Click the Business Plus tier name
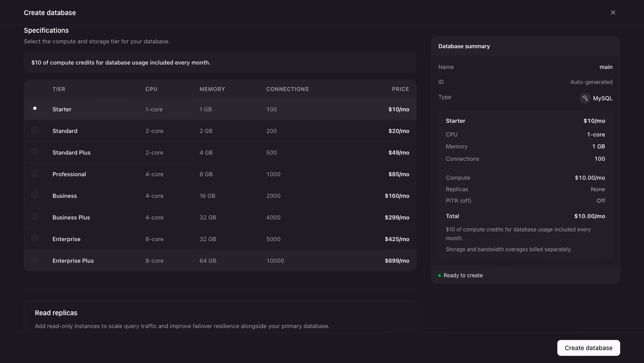This screenshot has width=644, height=363. point(71,217)
